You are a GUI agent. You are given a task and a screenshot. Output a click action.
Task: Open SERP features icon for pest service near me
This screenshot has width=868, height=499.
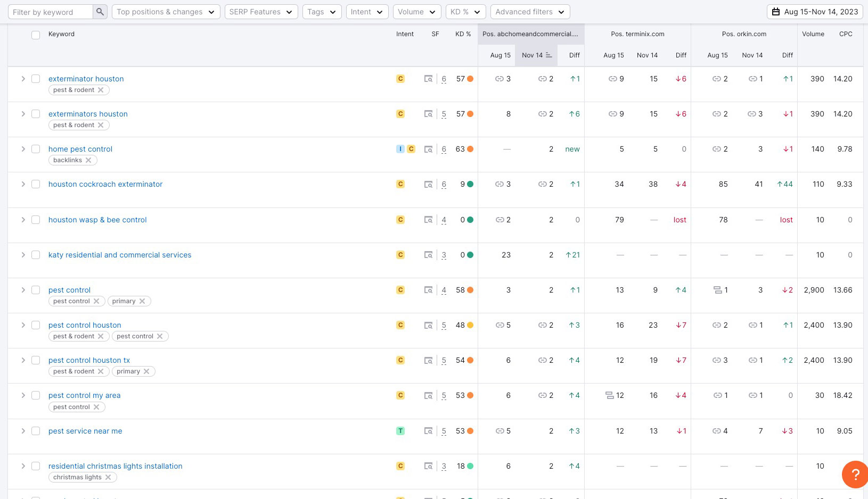[428, 431]
